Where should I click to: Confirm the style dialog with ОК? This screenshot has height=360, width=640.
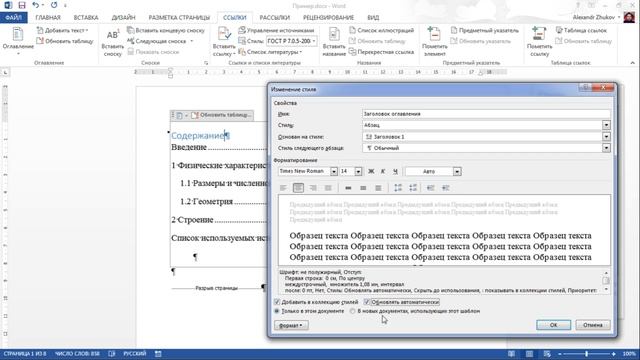point(553,325)
